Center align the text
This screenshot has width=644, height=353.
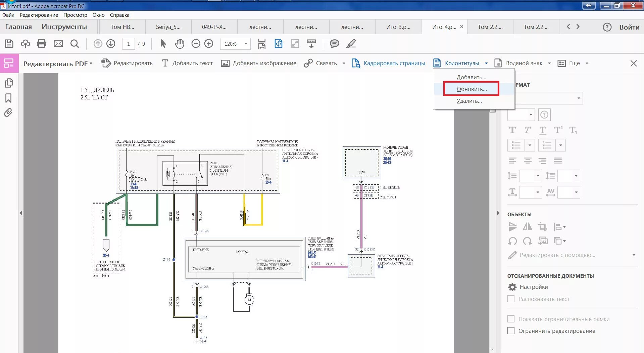pos(528,161)
